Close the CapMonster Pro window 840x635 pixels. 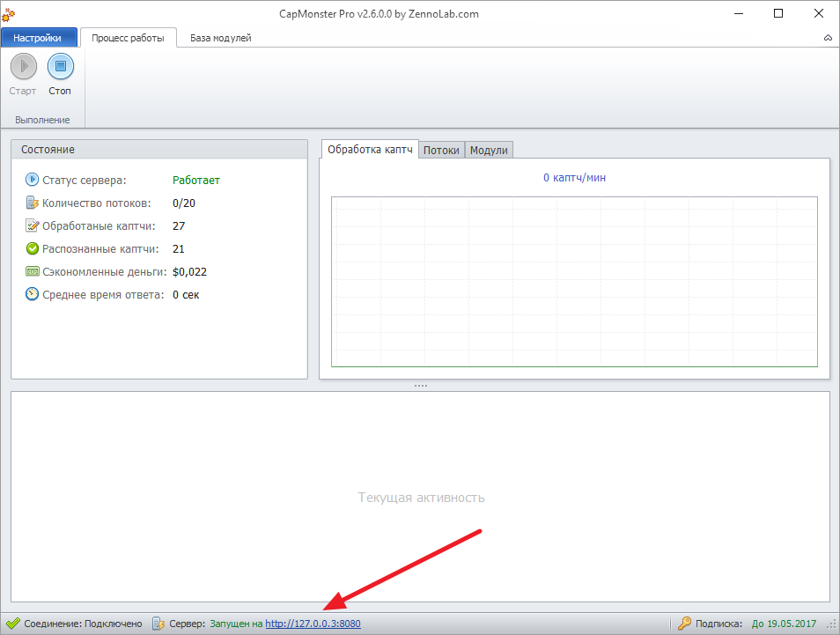819,14
